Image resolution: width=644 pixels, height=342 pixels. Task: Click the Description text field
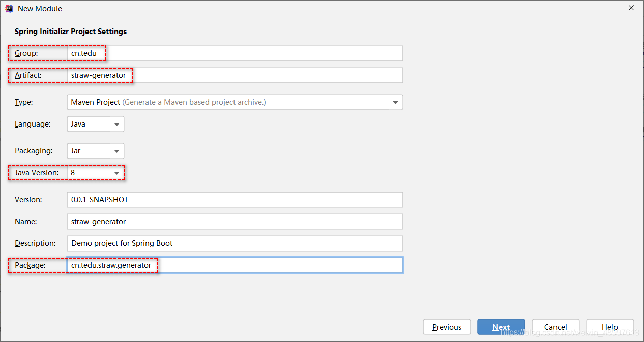(235, 243)
